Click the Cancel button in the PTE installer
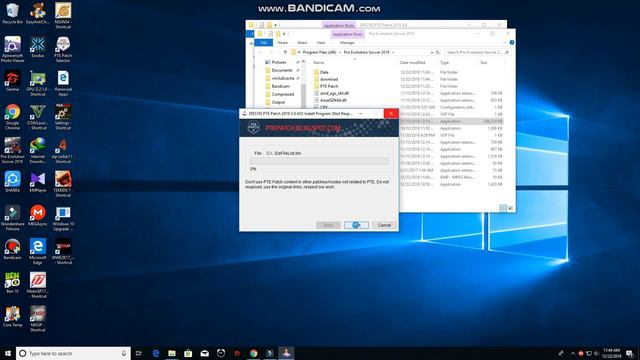The height and width of the screenshot is (360, 640). pos(384,225)
